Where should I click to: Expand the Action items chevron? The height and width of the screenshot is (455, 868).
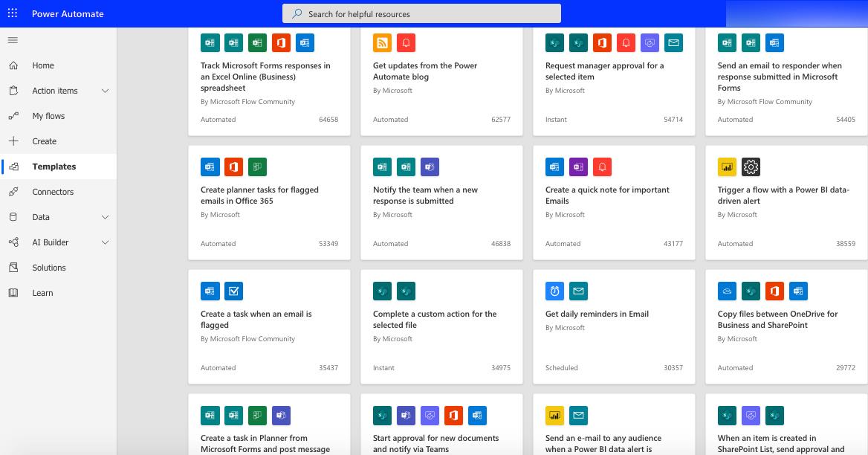click(106, 91)
